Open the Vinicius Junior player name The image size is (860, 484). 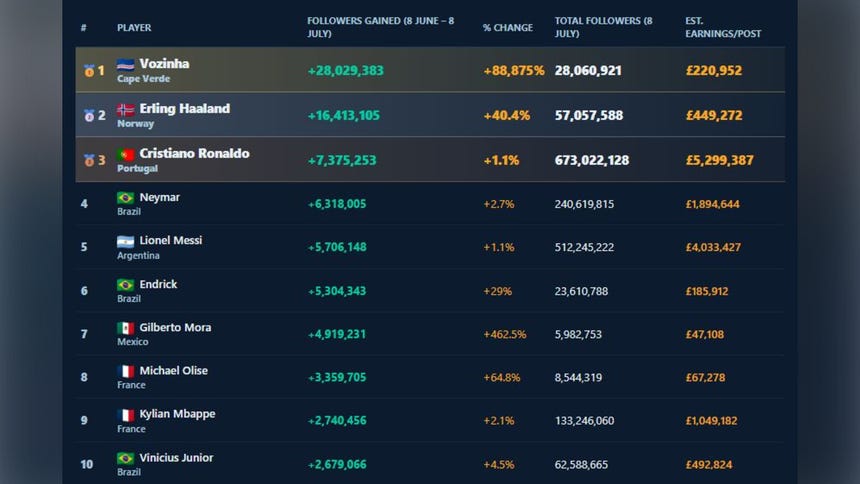click(x=176, y=458)
